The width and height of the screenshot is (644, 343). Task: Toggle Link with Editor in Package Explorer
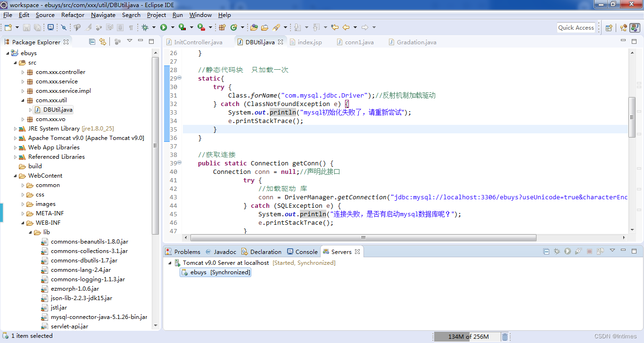pyautogui.click(x=102, y=41)
